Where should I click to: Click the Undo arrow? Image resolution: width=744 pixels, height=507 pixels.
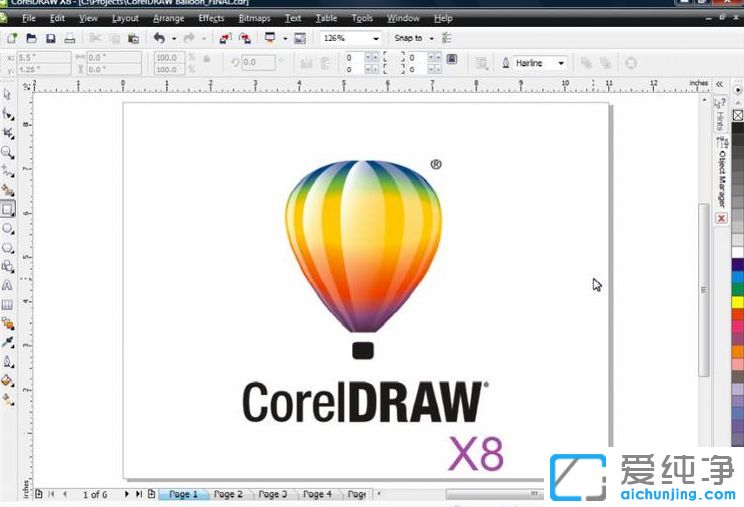(159, 38)
